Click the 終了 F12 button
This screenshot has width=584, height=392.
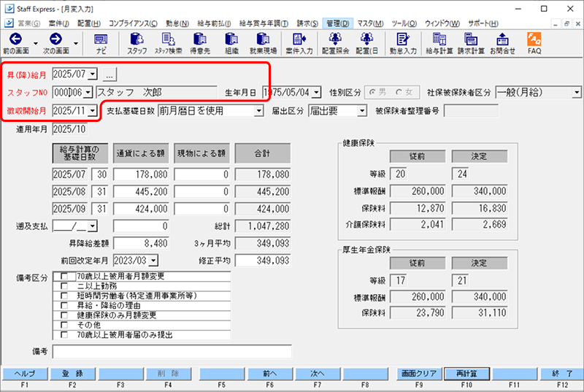pos(562,374)
